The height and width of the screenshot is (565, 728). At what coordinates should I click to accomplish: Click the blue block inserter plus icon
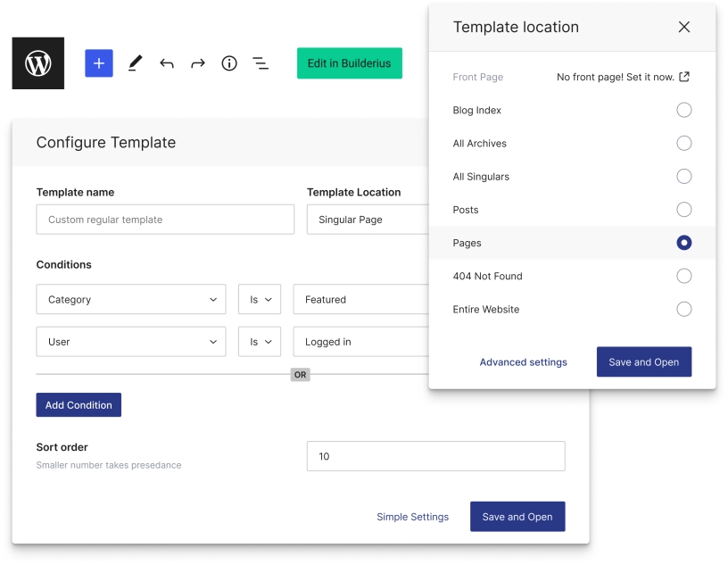[98, 62]
